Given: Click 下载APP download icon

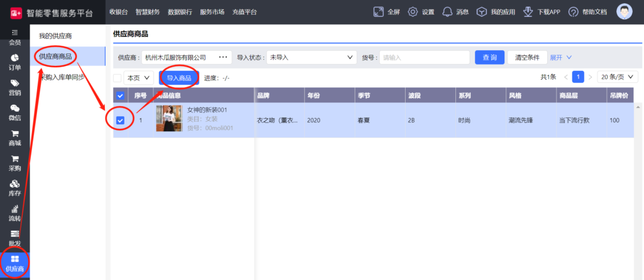Looking at the screenshot, I should coord(528,12).
